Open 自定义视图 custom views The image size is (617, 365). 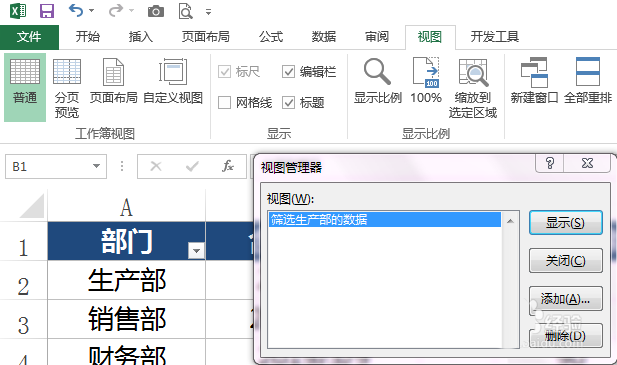point(173,81)
